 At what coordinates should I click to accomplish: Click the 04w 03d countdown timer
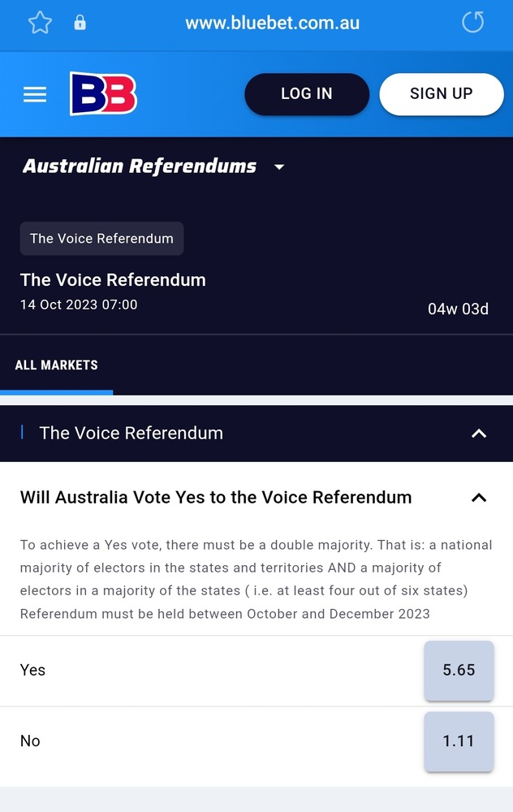point(458,309)
